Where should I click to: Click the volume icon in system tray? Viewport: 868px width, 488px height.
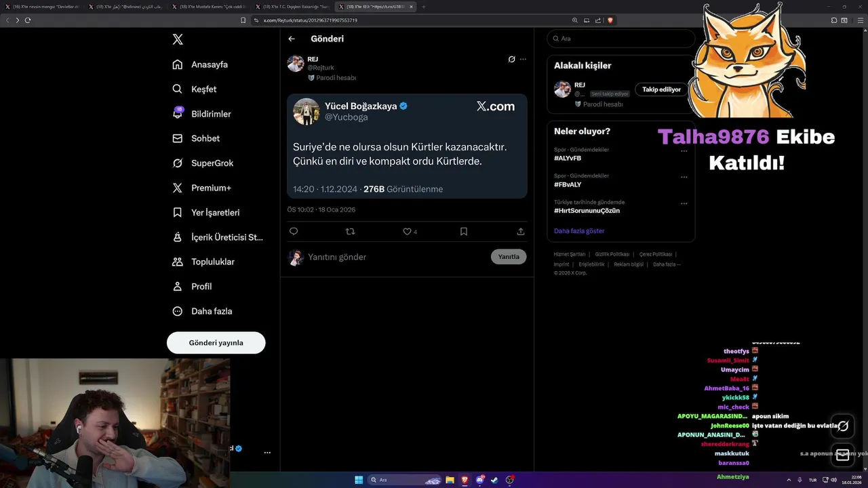click(x=834, y=480)
